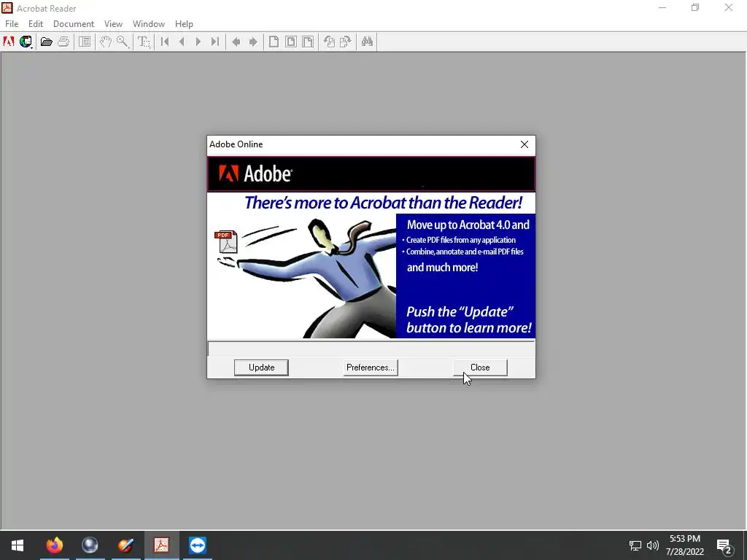Image resolution: width=747 pixels, height=560 pixels.
Task: Click the Go to Previous View icon
Action: 236,42
